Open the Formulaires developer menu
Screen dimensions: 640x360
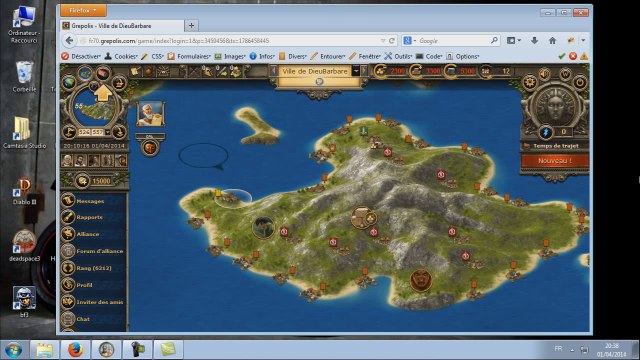click(x=189, y=56)
